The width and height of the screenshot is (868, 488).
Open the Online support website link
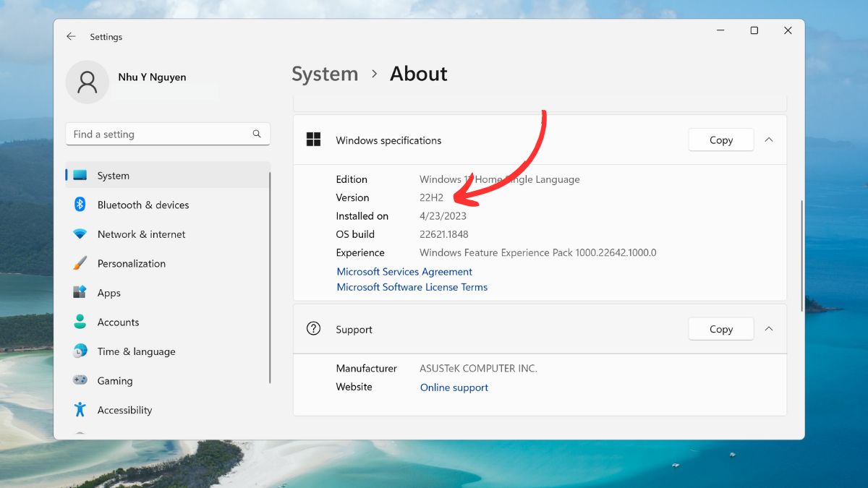[454, 388]
